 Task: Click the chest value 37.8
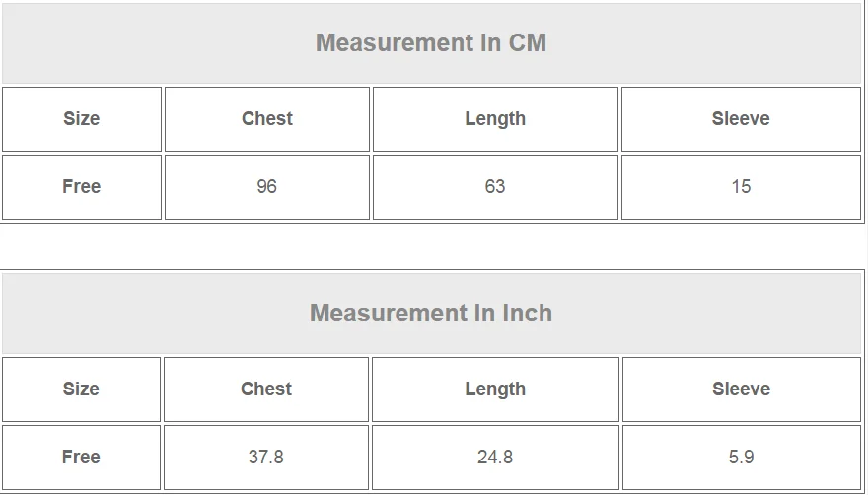point(265,458)
